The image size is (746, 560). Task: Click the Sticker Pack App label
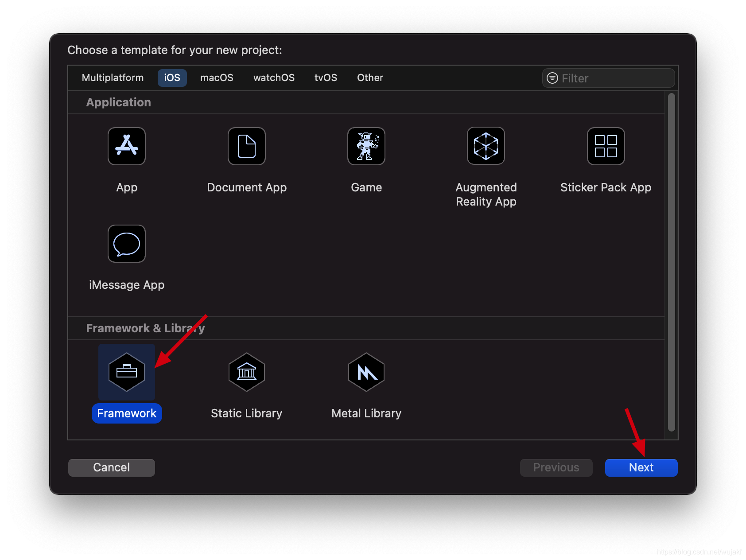tap(606, 187)
